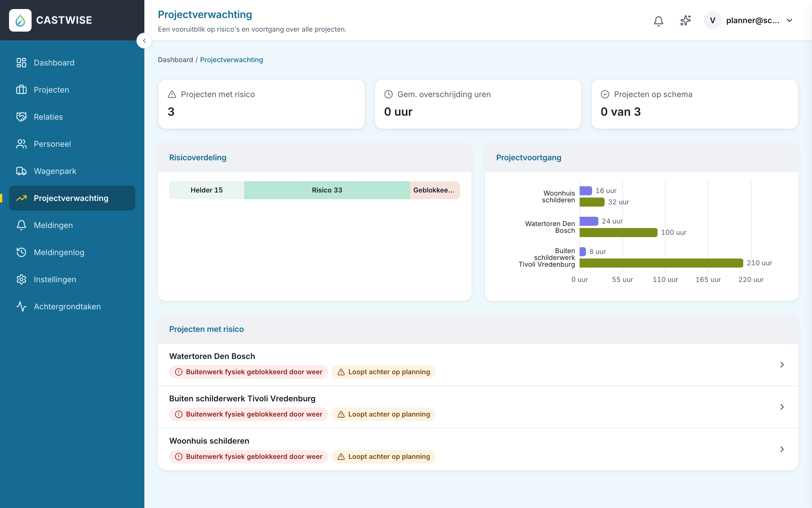Click the 210 uur Tivoli Vredenburg bar

(661, 263)
